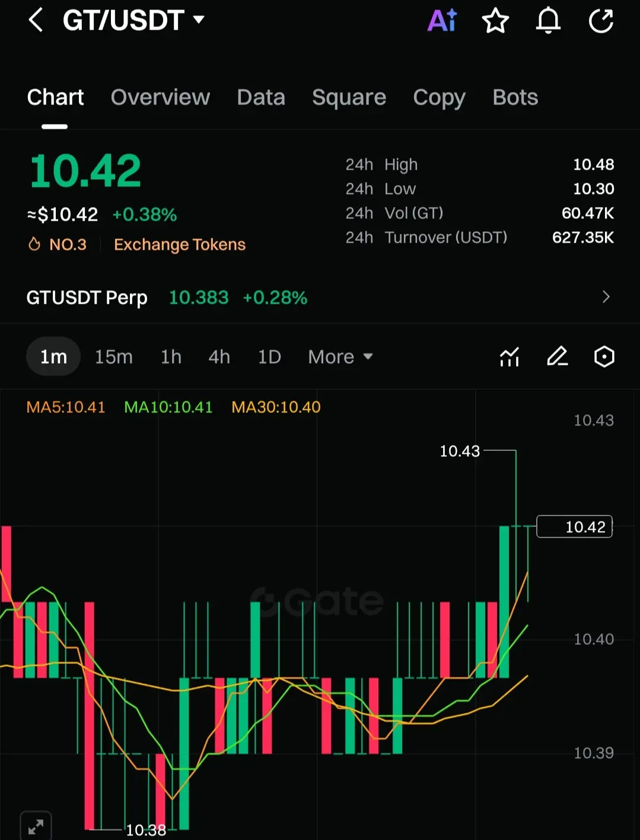
Task: Open GTUSDT Perp via chevron arrow
Action: click(606, 297)
